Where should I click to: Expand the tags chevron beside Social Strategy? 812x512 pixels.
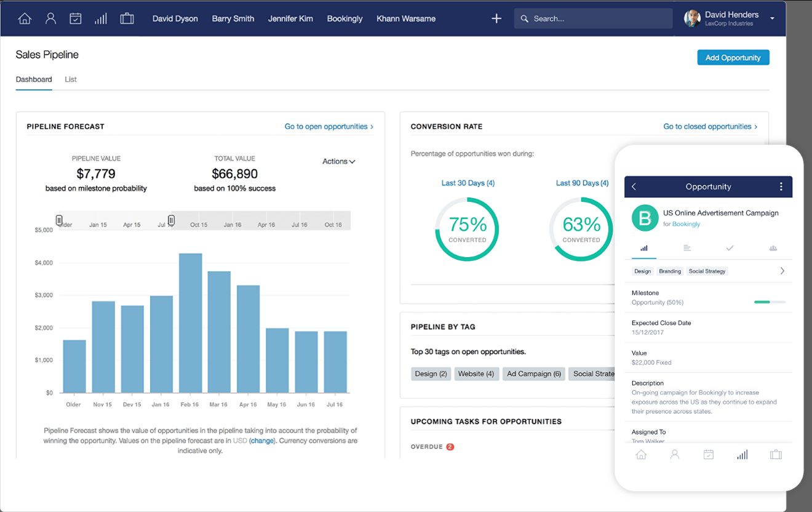(782, 271)
